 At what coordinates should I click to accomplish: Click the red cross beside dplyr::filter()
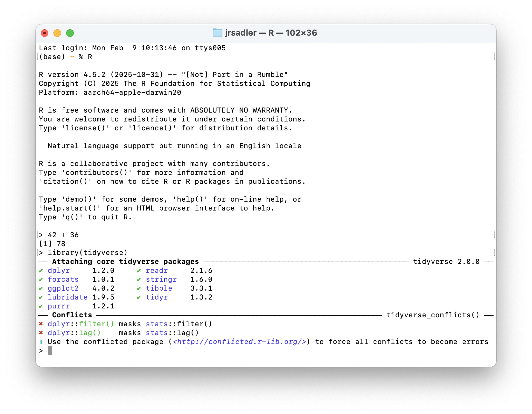coord(41,324)
